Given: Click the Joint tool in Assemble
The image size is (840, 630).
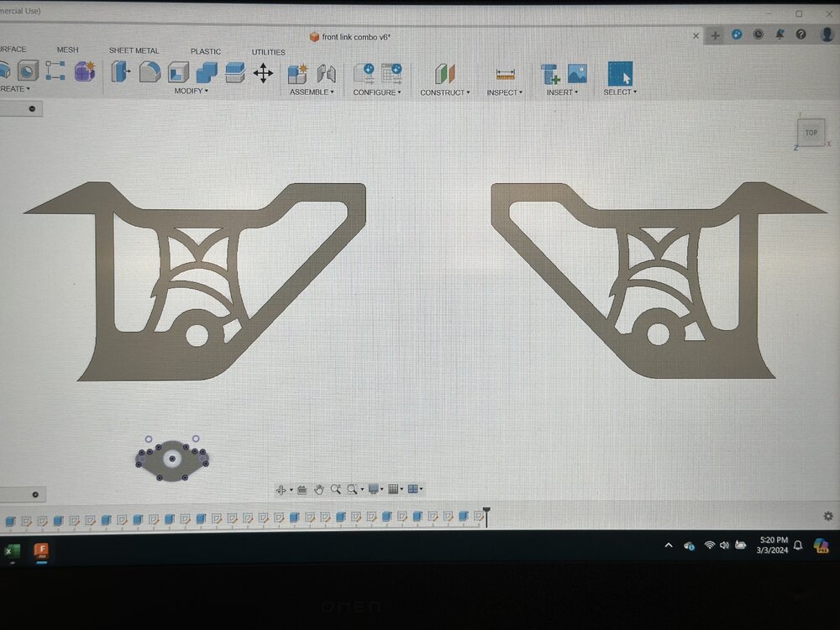Looking at the screenshot, I should click(x=326, y=74).
